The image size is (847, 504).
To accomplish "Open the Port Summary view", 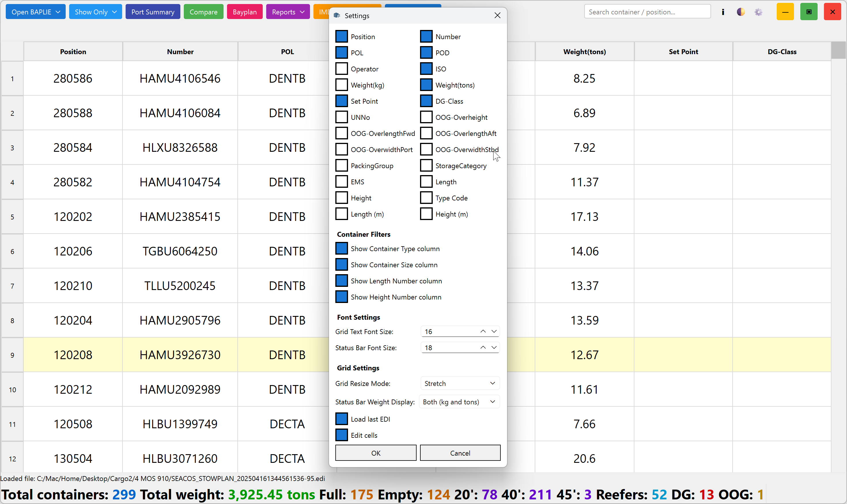I will coord(153,12).
